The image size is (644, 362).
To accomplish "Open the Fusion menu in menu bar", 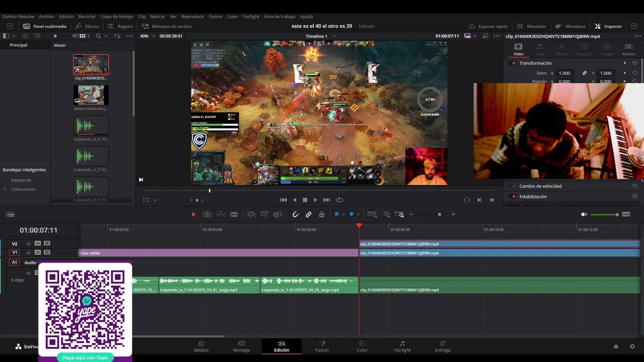I will tap(215, 17).
